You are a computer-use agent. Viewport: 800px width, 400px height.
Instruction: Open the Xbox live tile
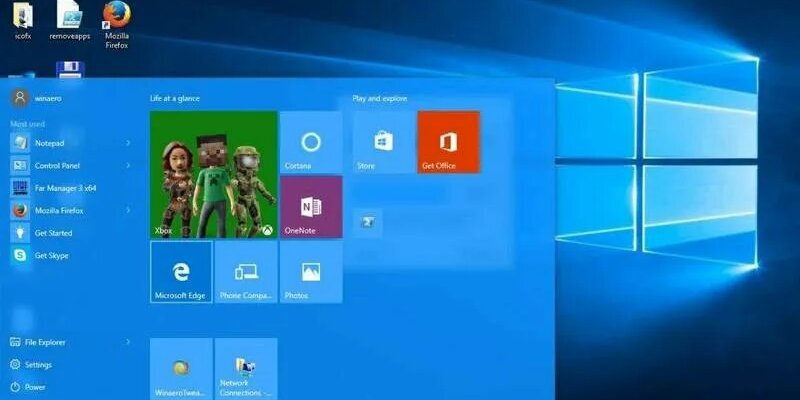214,174
